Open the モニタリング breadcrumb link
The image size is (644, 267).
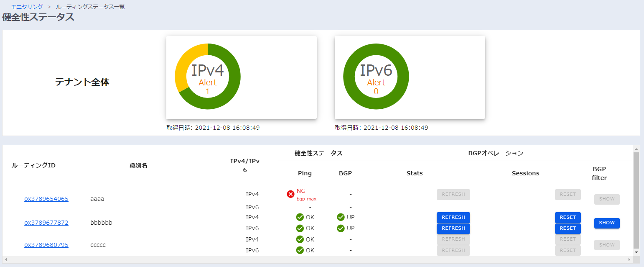tap(27, 7)
